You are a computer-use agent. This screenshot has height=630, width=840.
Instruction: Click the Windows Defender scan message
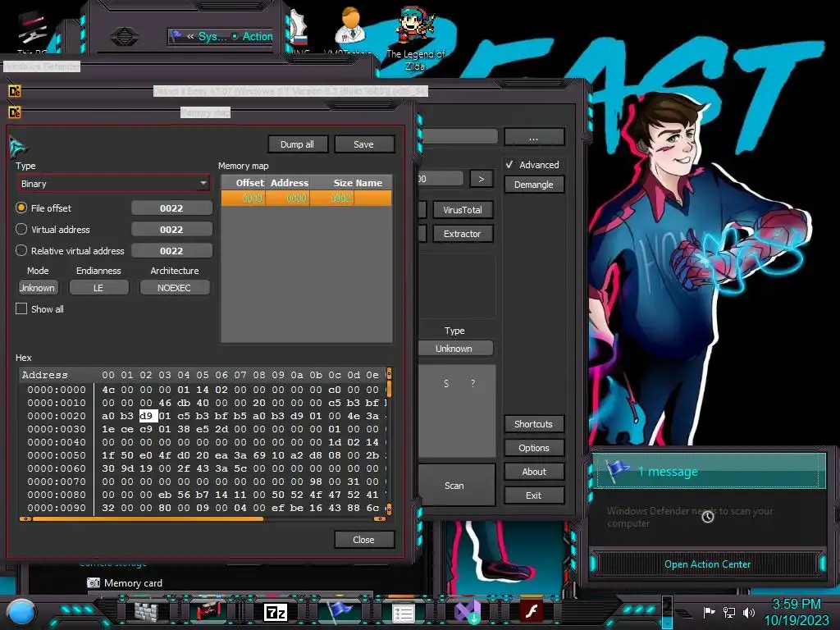pyautogui.click(x=690, y=517)
